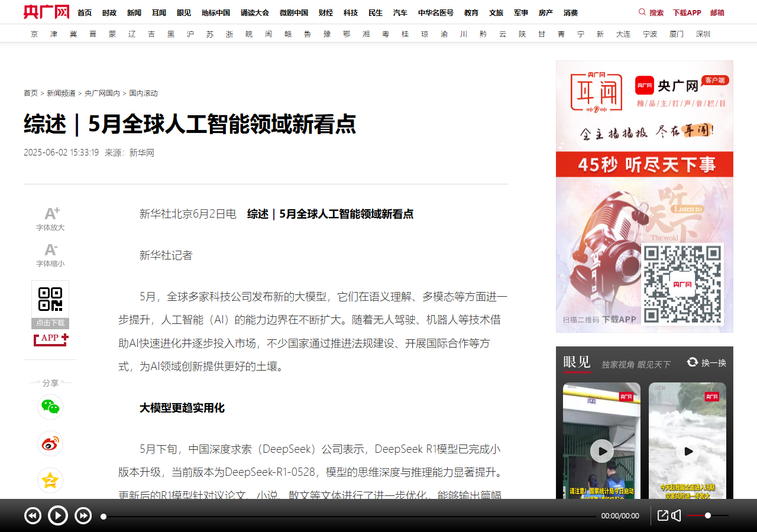Go to 教育 section

point(471,12)
